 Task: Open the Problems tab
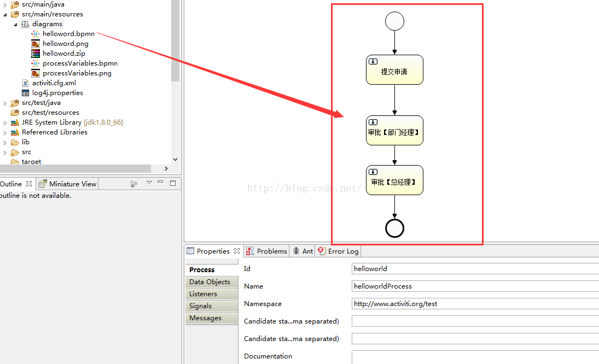[266, 251]
